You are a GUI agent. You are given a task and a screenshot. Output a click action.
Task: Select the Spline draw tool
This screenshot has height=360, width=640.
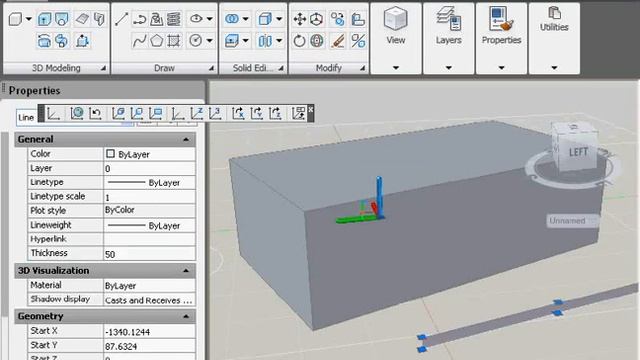pyautogui.click(x=140, y=40)
